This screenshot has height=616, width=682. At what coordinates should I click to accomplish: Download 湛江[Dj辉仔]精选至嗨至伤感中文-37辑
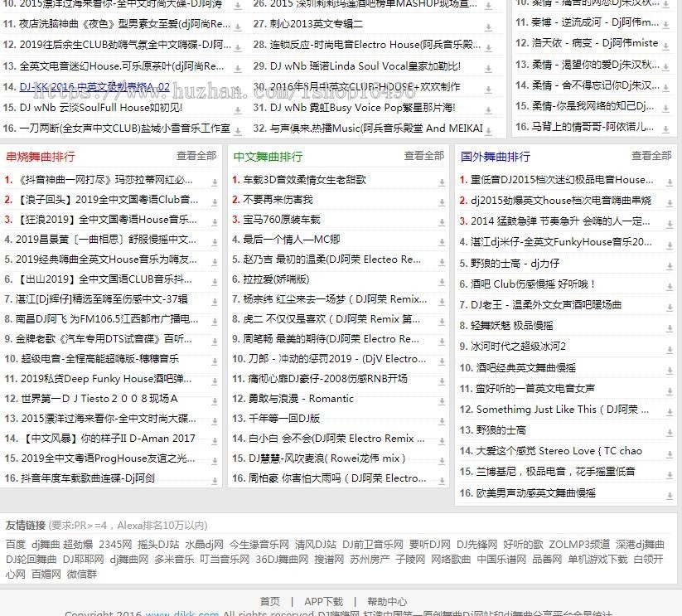(x=215, y=302)
